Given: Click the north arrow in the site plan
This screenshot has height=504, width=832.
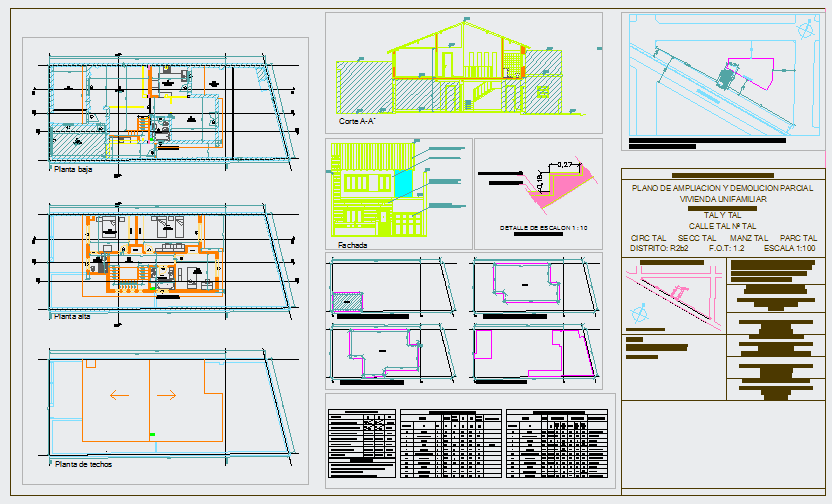Looking at the screenshot, I should pos(808,31).
